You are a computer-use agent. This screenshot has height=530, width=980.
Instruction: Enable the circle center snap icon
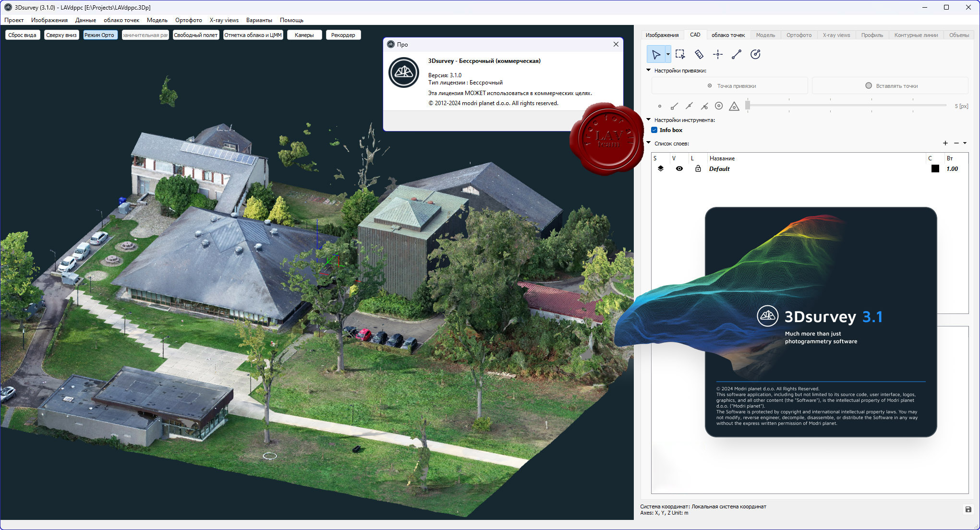[719, 106]
